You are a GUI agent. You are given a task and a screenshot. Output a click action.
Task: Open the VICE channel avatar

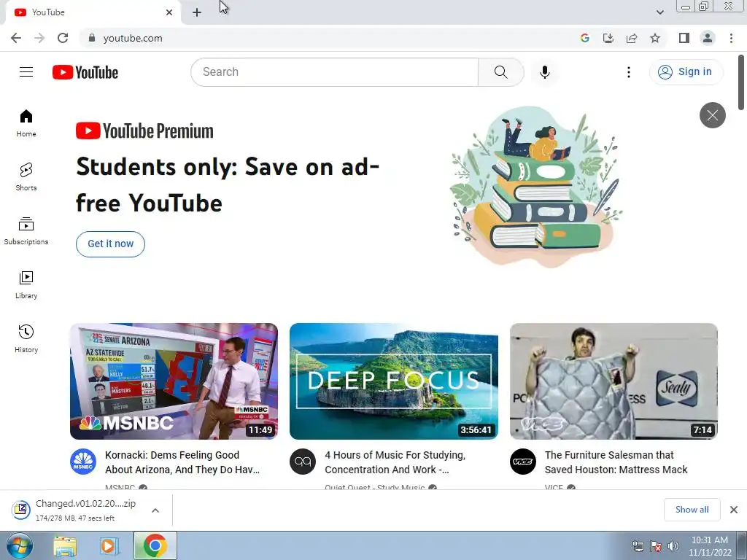pyautogui.click(x=522, y=462)
